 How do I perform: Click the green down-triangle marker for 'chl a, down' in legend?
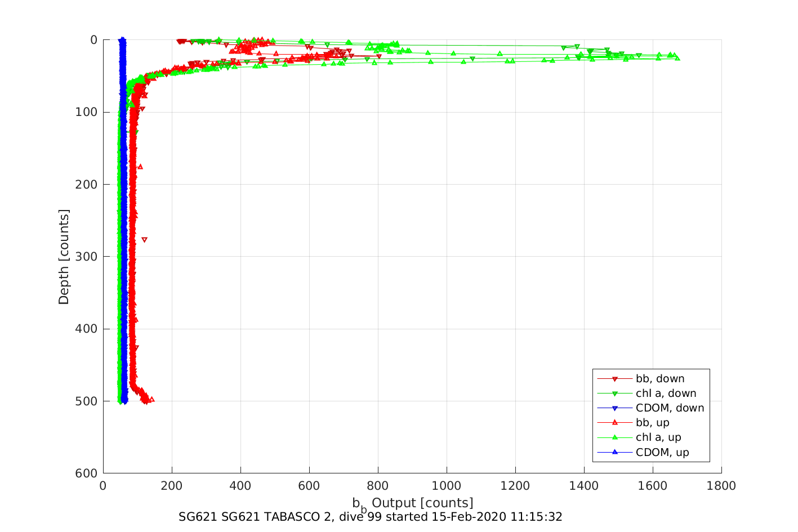coord(615,394)
